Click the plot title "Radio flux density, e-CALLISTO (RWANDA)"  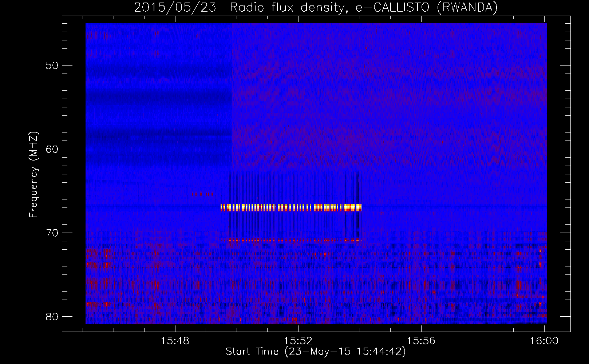click(364, 8)
